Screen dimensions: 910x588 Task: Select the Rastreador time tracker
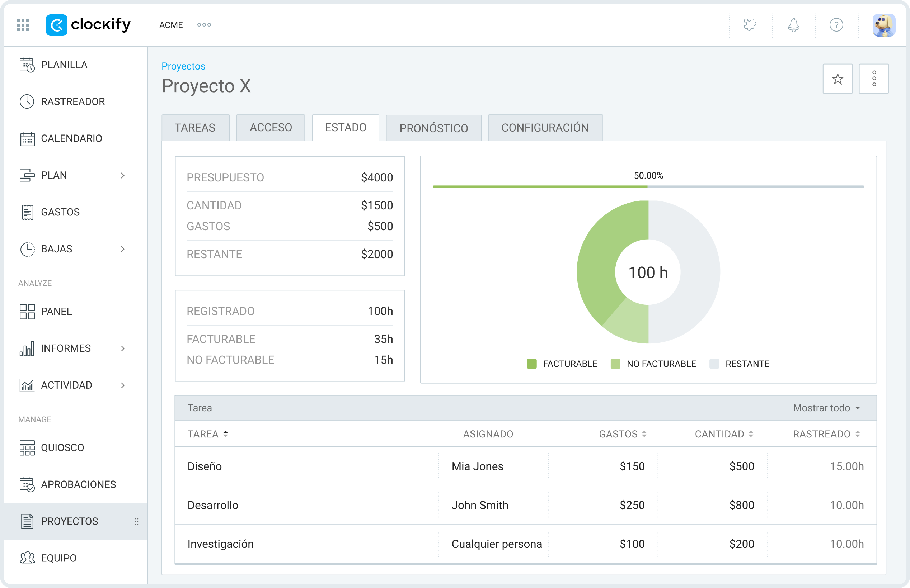tap(72, 101)
